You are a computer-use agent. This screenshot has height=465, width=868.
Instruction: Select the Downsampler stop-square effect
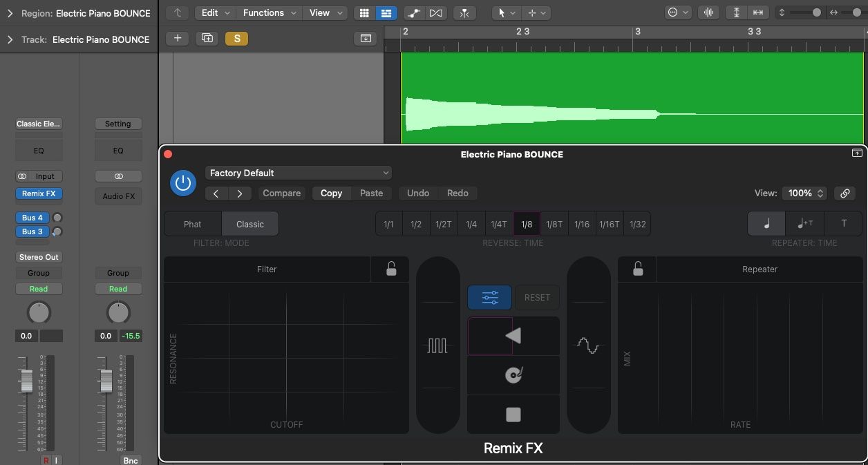coord(513,414)
